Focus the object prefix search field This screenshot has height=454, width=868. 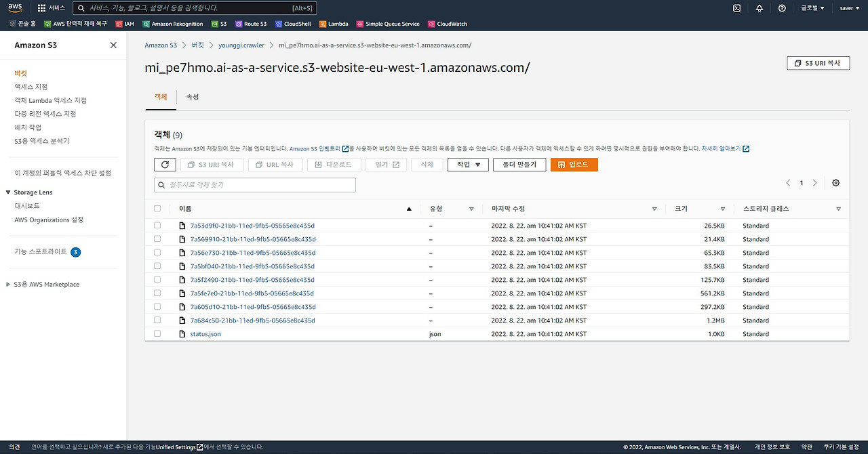point(255,184)
